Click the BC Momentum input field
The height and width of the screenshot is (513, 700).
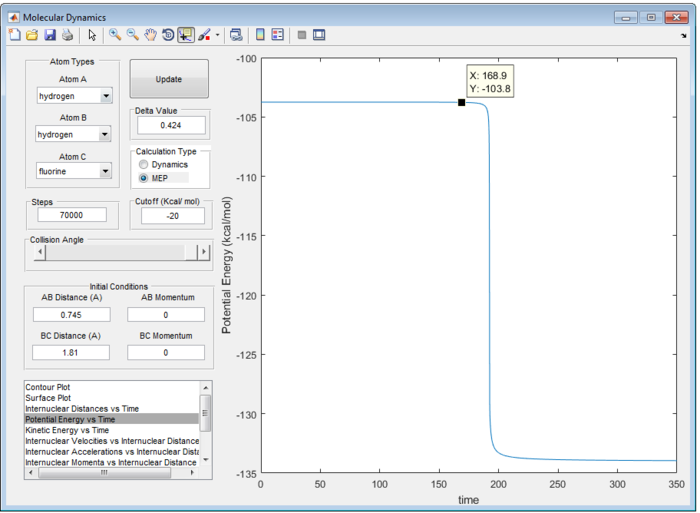click(x=166, y=353)
